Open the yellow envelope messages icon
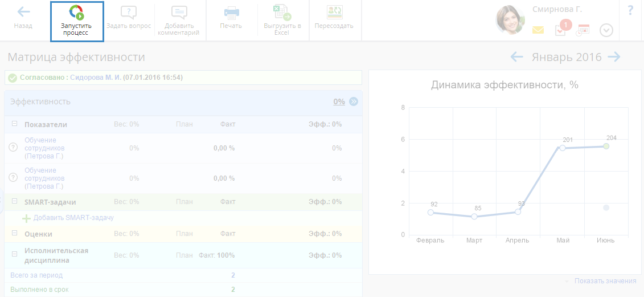The width and height of the screenshot is (644, 297). coord(538,30)
